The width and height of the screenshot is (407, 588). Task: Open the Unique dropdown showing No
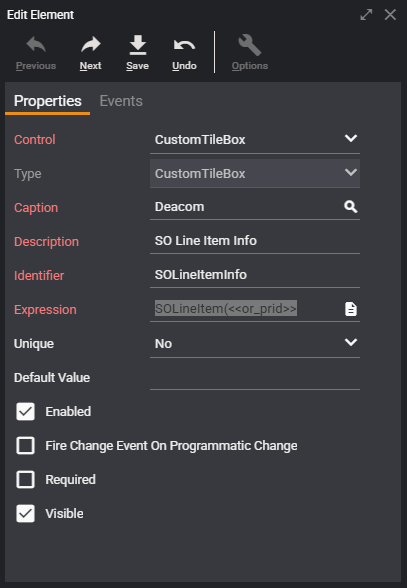tap(255, 343)
